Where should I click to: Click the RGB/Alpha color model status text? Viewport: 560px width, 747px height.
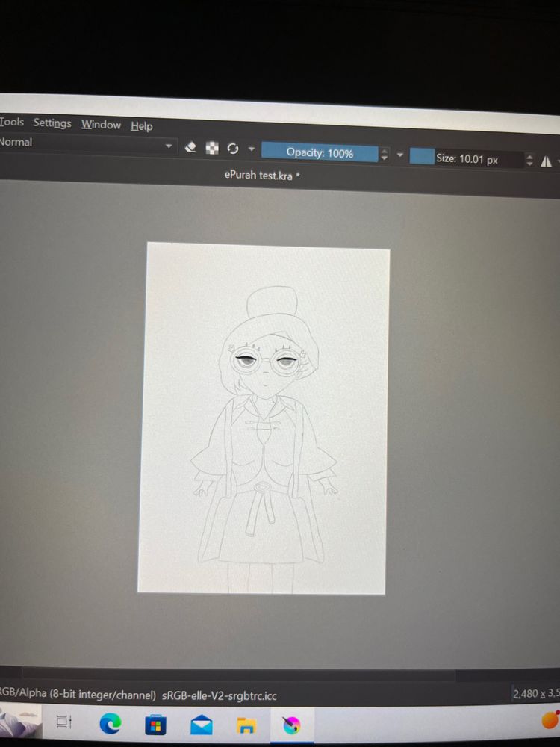pyautogui.click(x=78, y=694)
